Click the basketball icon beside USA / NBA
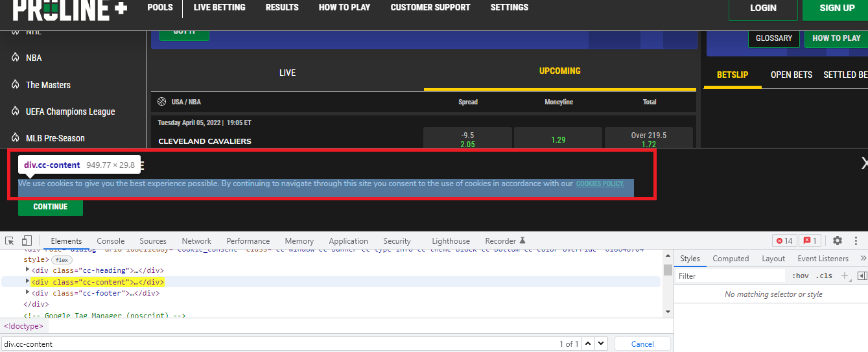The image size is (868, 352). click(x=162, y=102)
